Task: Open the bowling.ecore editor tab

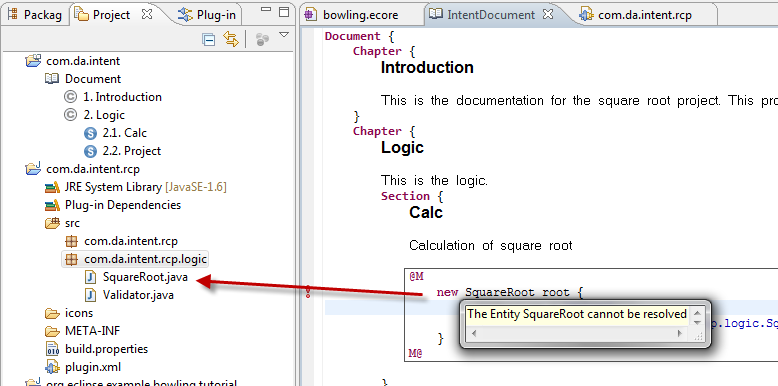Action: [353, 15]
